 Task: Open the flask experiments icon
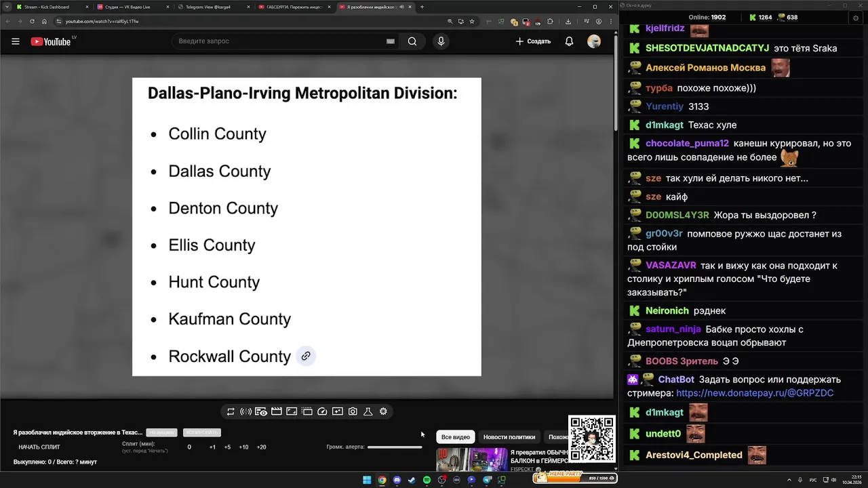[368, 411]
